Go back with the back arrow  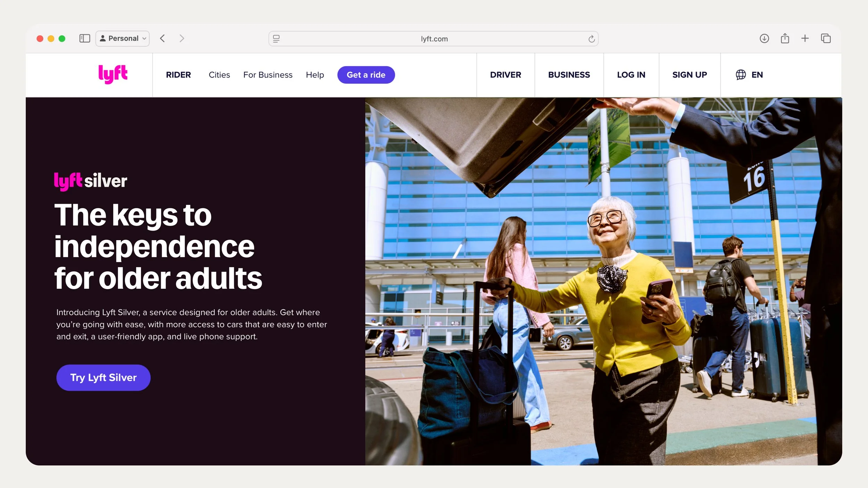162,39
